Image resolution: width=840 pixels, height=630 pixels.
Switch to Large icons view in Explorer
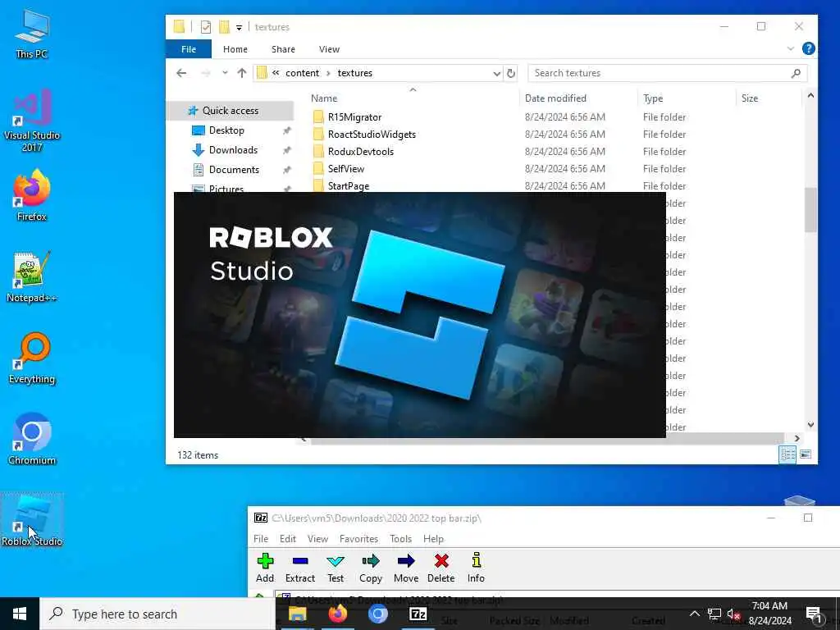click(x=806, y=454)
